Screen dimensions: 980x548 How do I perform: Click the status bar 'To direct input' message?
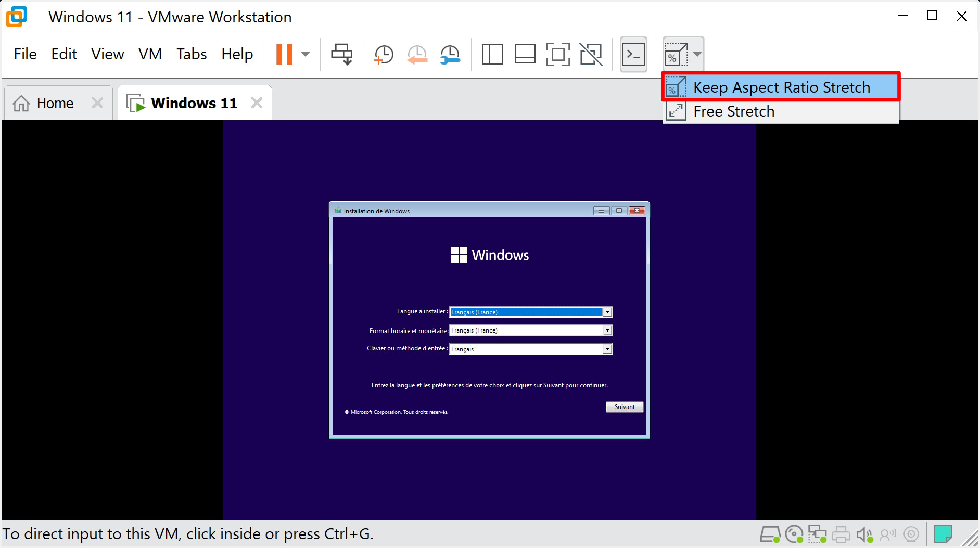click(188, 534)
